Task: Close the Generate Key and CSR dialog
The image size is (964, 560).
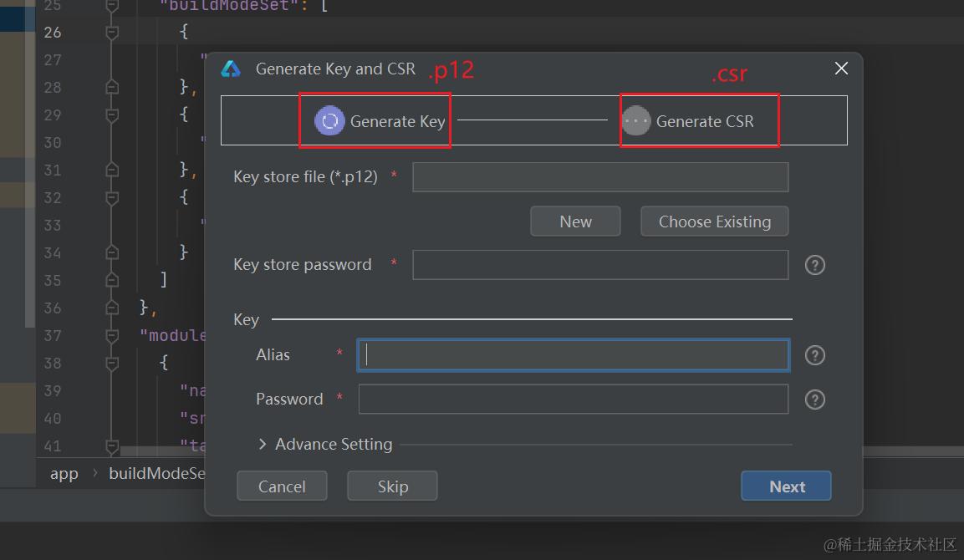Action: tap(841, 69)
